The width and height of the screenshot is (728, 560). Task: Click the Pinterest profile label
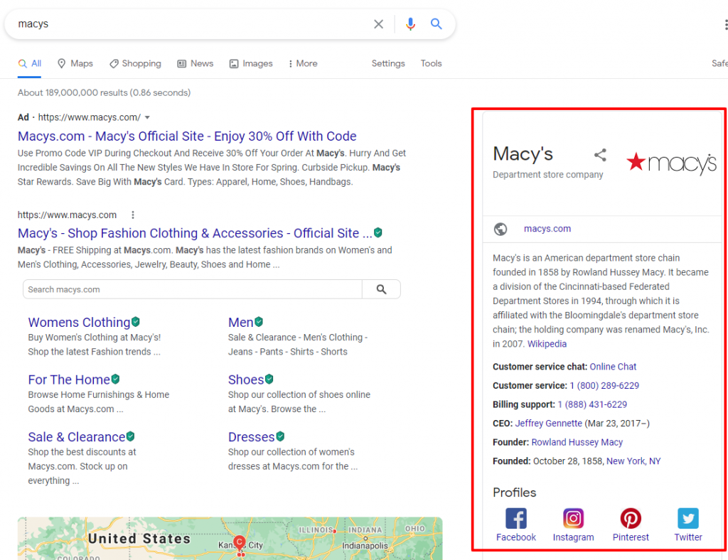(631, 537)
